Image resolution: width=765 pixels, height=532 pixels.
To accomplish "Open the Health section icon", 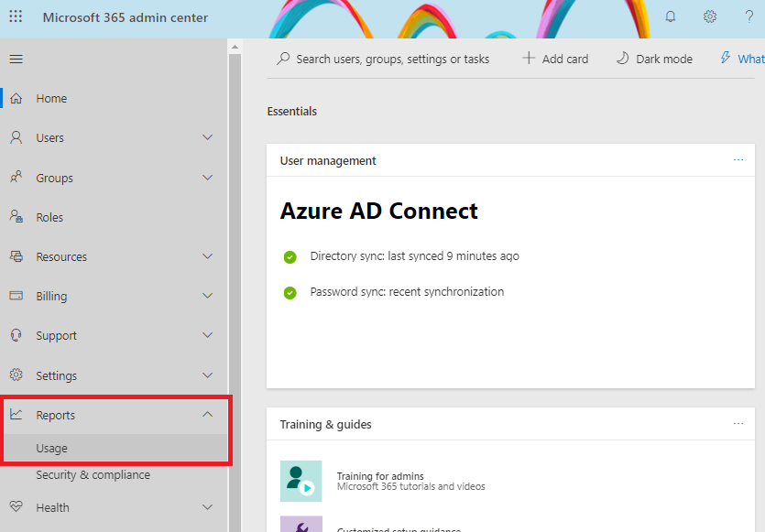I will (x=18, y=507).
